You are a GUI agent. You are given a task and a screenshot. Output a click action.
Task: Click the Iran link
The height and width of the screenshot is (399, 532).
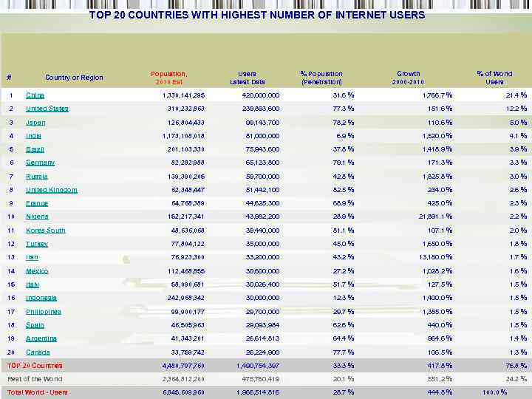(32, 257)
